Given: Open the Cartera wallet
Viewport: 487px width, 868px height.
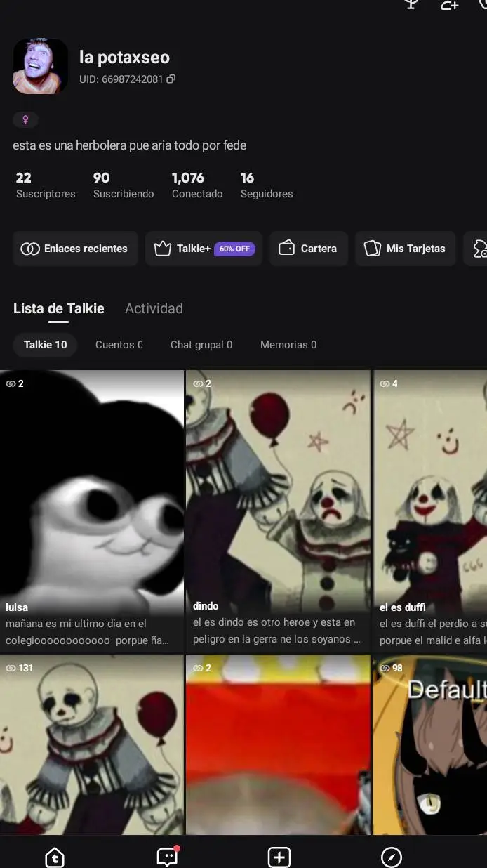Looking at the screenshot, I should pyautogui.click(x=308, y=249).
